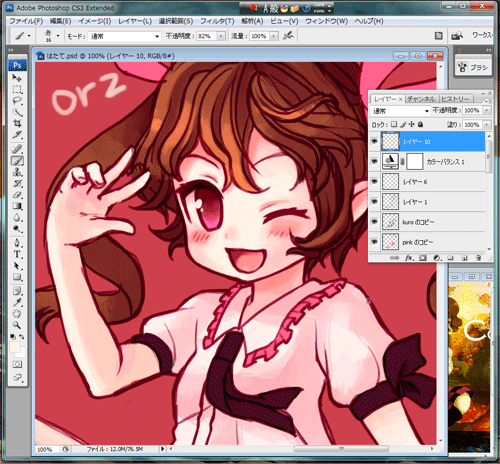This screenshot has height=464, width=500.
Task: Select the History Brush tool
Action: 17,183
